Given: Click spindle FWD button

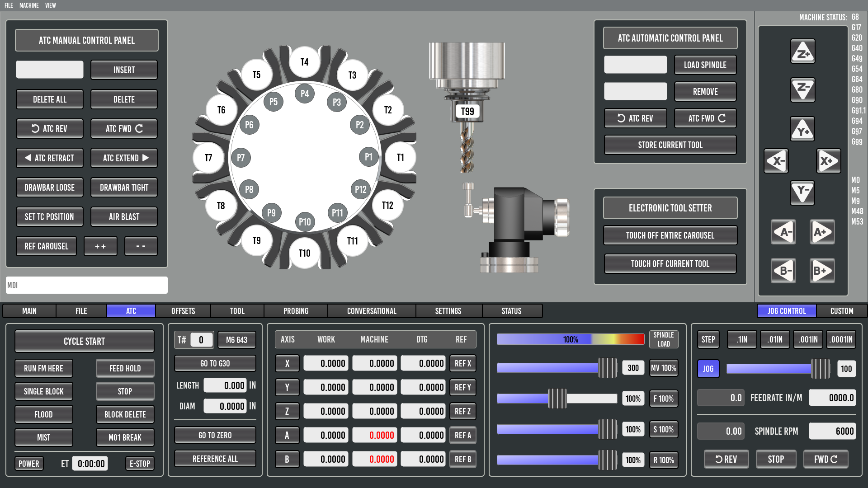Looking at the screenshot, I should pos(826,459).
